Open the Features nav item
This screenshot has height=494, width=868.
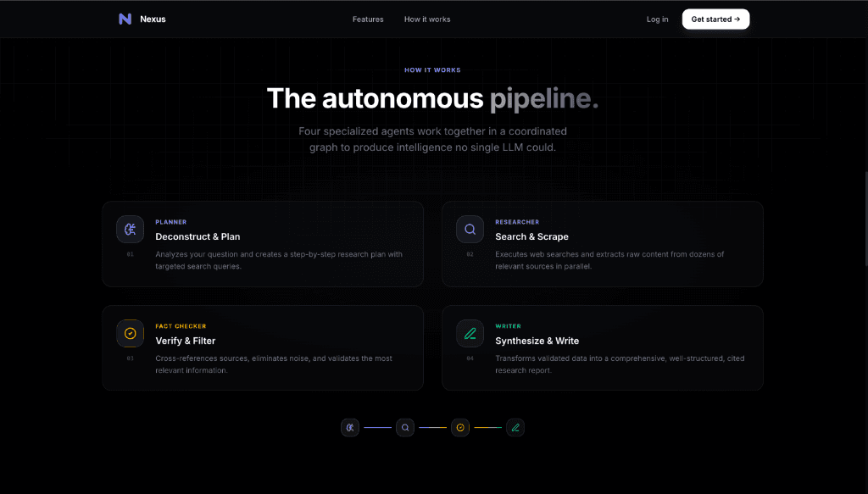[368, 19]
